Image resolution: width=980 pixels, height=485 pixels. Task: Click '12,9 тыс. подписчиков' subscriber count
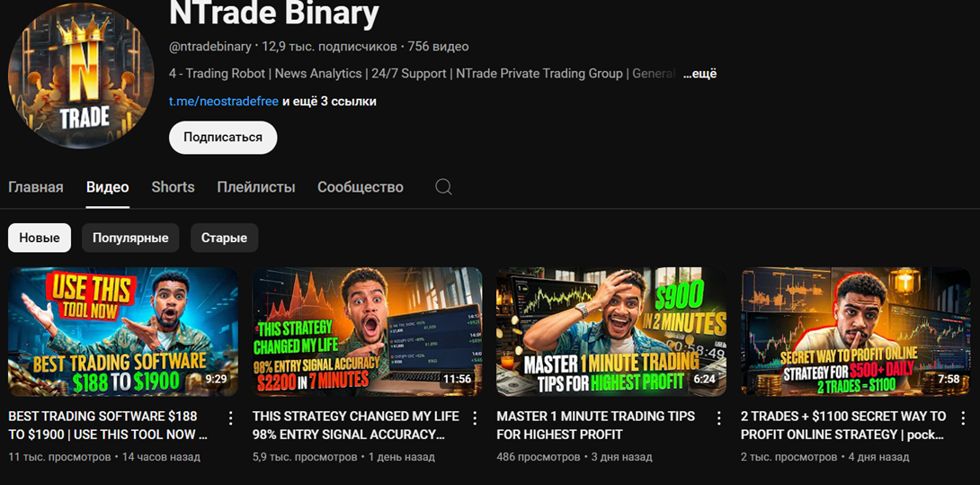click(329, 46)
